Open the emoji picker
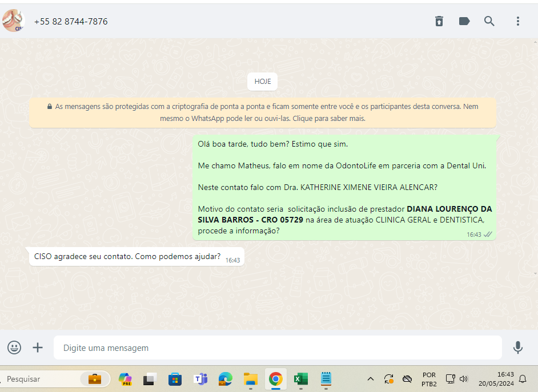 tap(14, 347)
